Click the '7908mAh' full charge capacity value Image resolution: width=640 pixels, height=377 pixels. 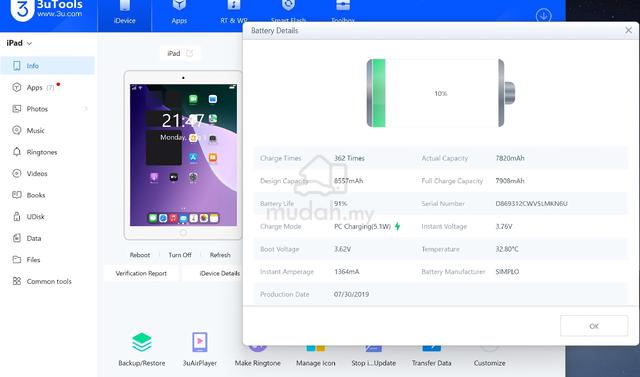(510, 181)
